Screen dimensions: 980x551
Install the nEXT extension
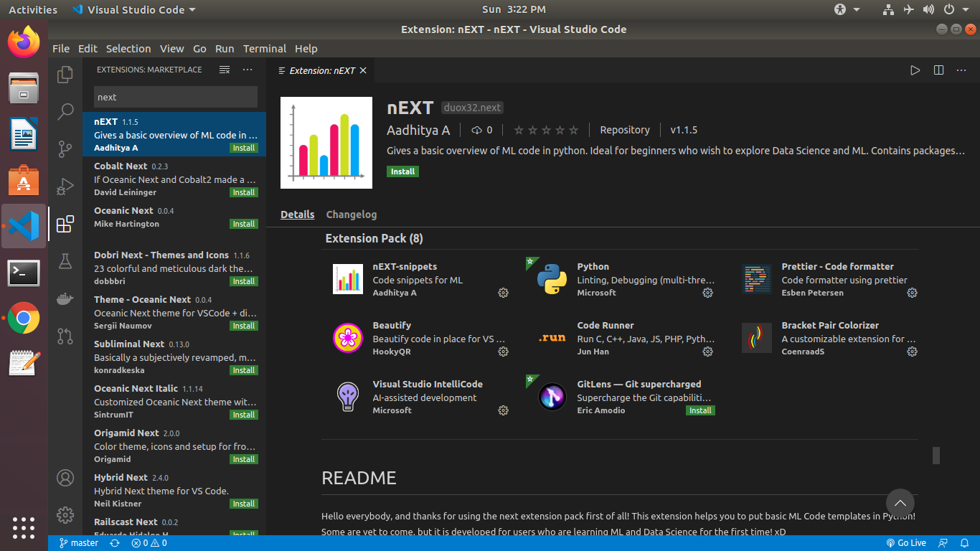click(x=402, y=171)
